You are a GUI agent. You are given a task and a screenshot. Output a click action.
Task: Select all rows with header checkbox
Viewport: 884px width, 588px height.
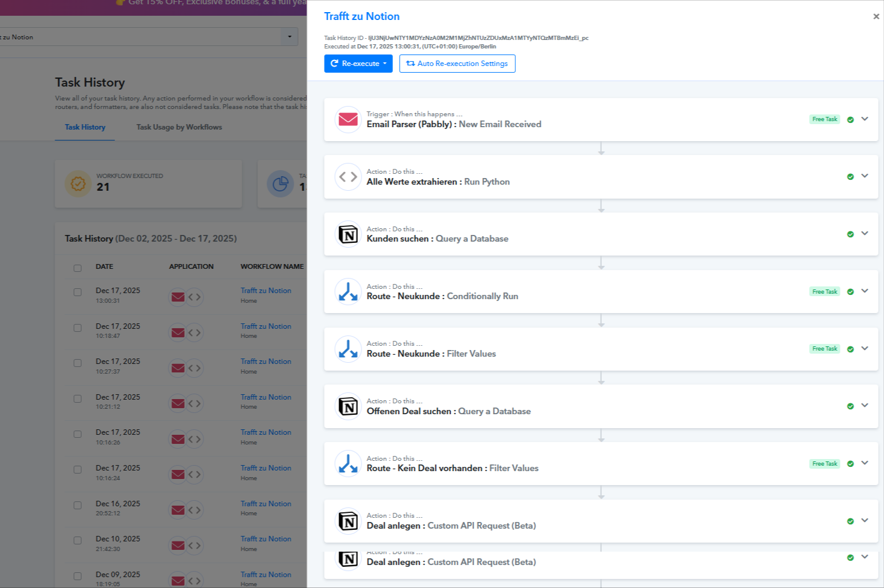(78, 268)
